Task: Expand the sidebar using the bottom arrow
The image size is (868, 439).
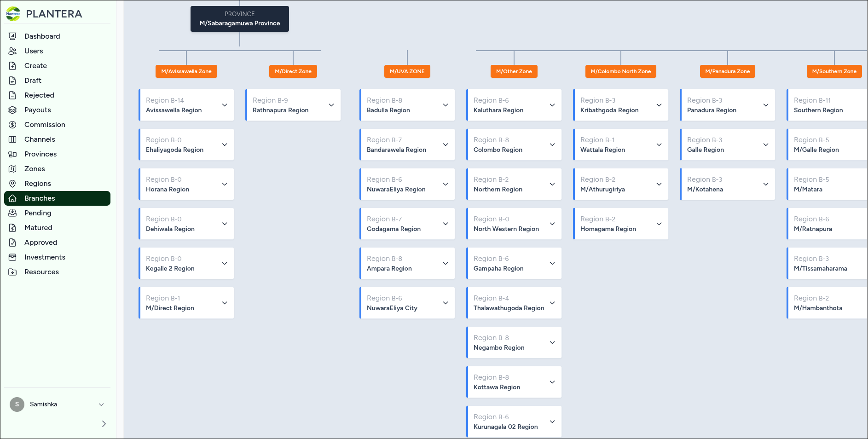Action: coord(104,424)
